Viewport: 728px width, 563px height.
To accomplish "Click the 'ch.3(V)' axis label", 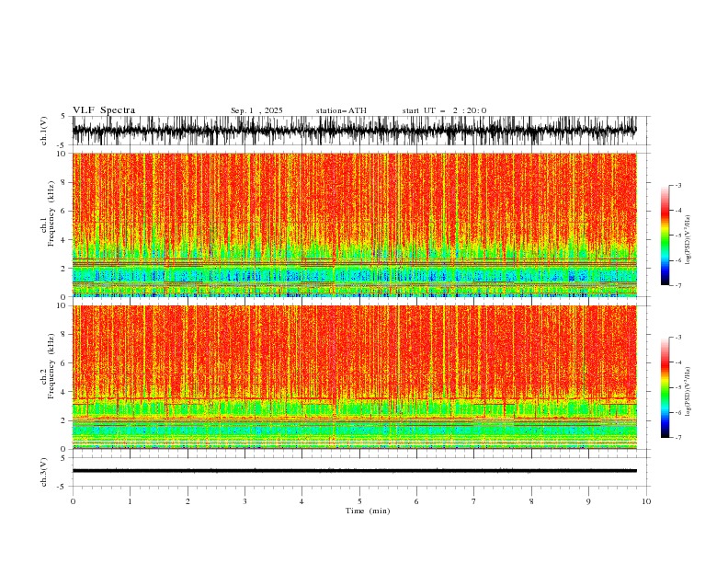I will pyautogui.click(x=44, y=472).
